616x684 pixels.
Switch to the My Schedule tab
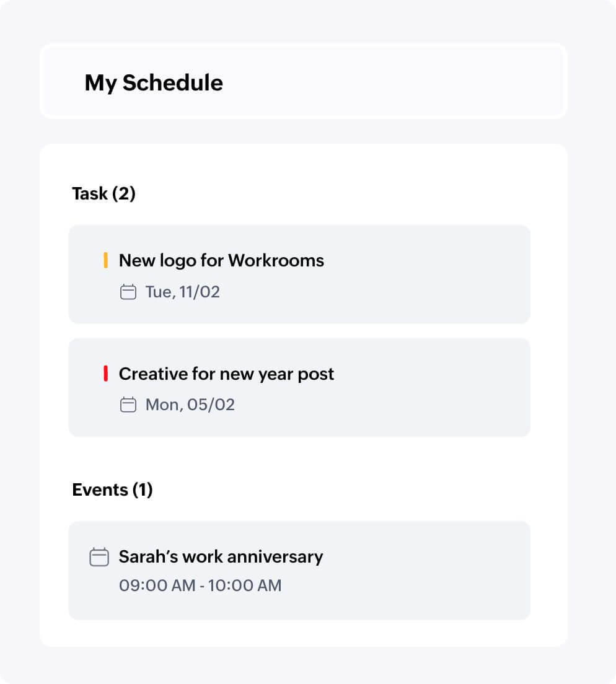(x=154, y=83)
